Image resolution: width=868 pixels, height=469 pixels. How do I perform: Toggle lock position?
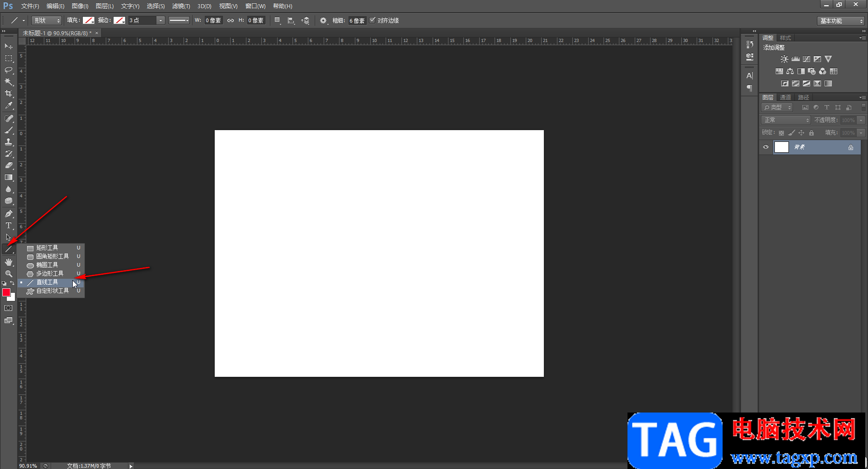pyautogui.click(x=802, y=133)
